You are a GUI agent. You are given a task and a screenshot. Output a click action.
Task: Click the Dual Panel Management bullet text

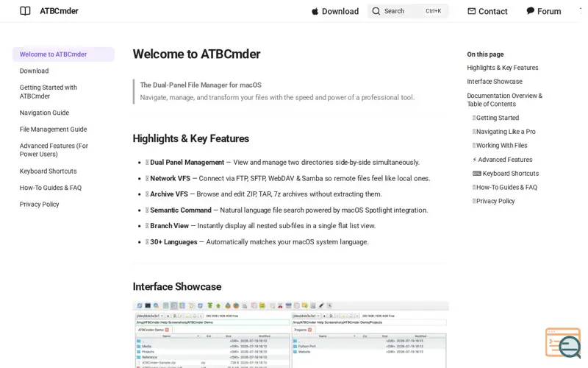point(283,163)
